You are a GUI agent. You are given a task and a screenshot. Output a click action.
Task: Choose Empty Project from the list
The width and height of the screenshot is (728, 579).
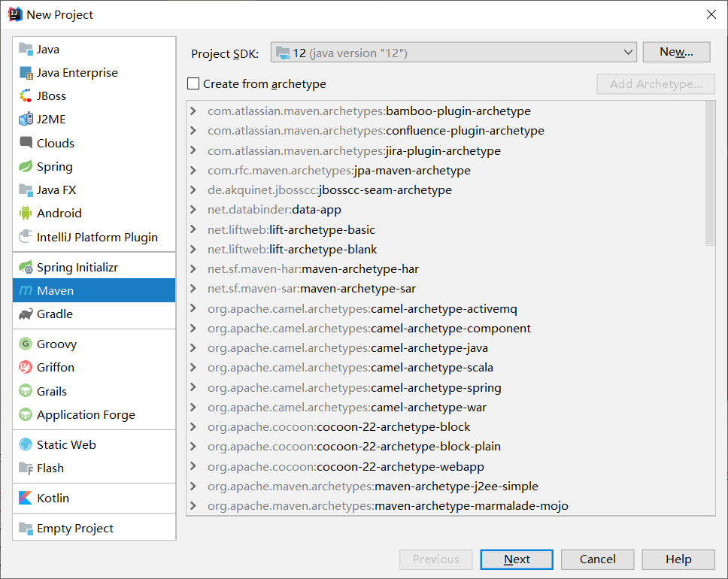[75, 529]
